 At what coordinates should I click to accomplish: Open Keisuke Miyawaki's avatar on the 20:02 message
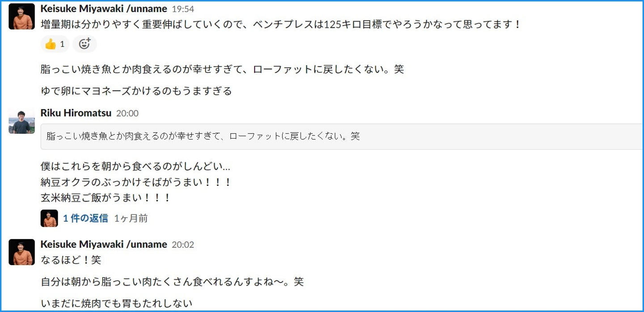coord(21,252)
